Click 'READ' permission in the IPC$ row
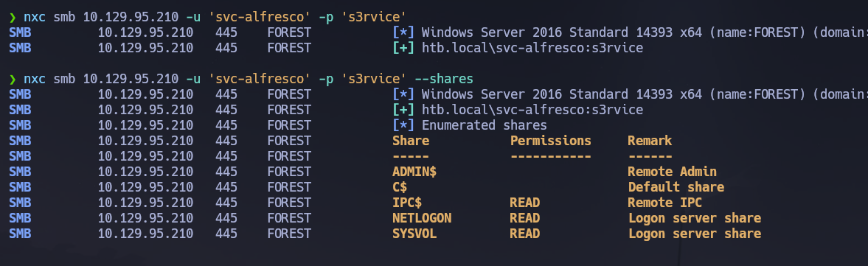This screenshot has width=868, height=266. tap(525, 203)
